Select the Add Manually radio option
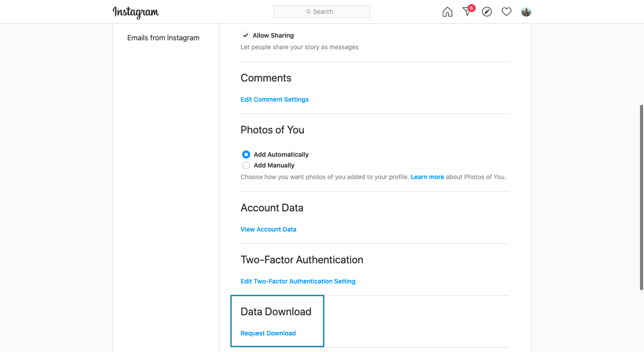Viewport: 644px width, 352px height. click(246, 165)
